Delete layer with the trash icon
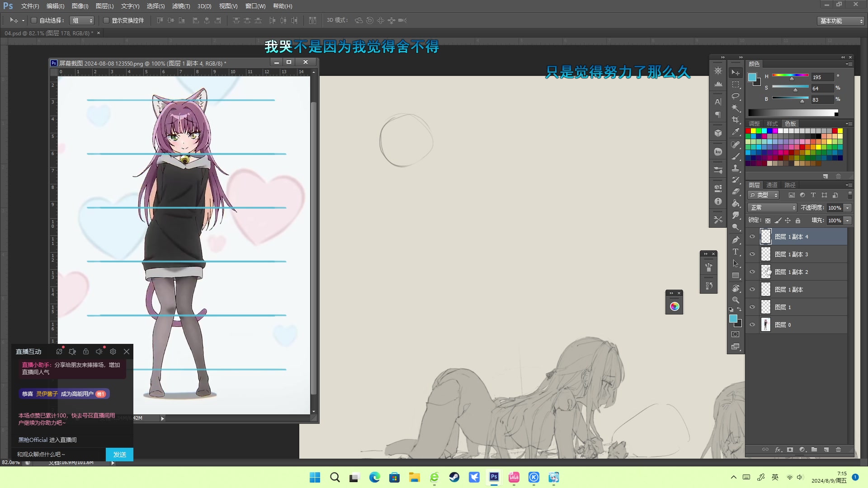Image resolution: width=868 pixels, height=488 pixels. (839, 450)
